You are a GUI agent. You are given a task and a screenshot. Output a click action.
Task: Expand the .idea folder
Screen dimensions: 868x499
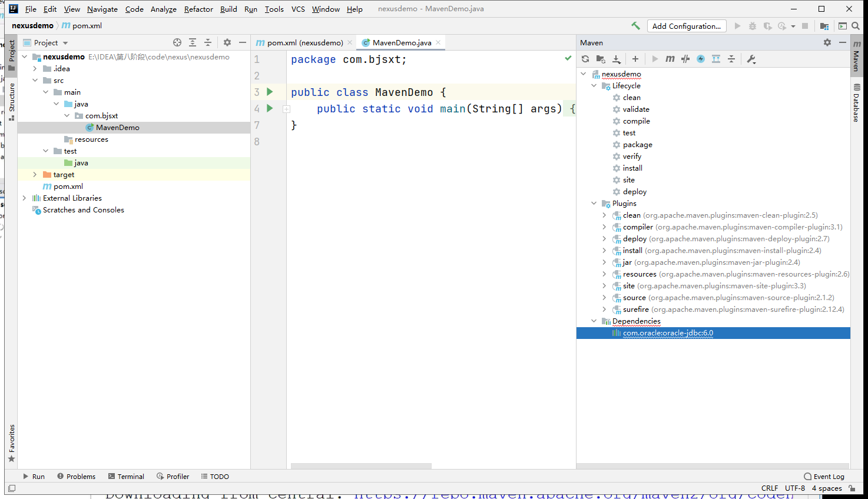pyautogui.click(x=35, y=69)
